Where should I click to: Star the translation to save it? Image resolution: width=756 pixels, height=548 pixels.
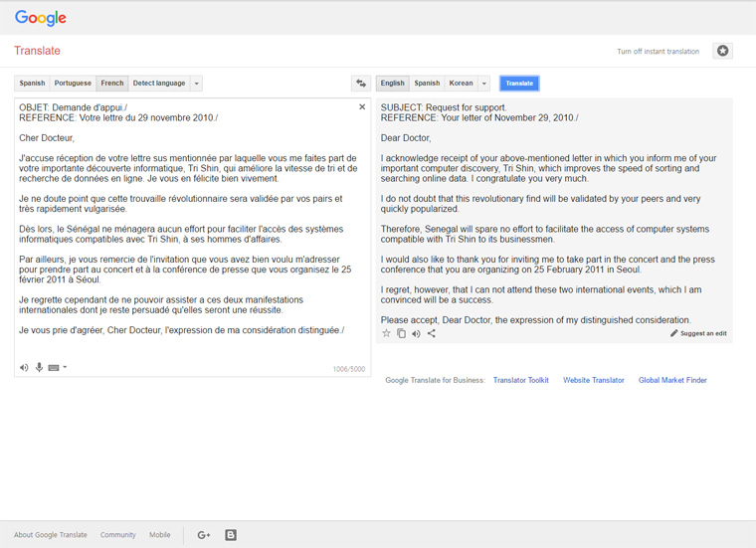click(x=386, y=333)
